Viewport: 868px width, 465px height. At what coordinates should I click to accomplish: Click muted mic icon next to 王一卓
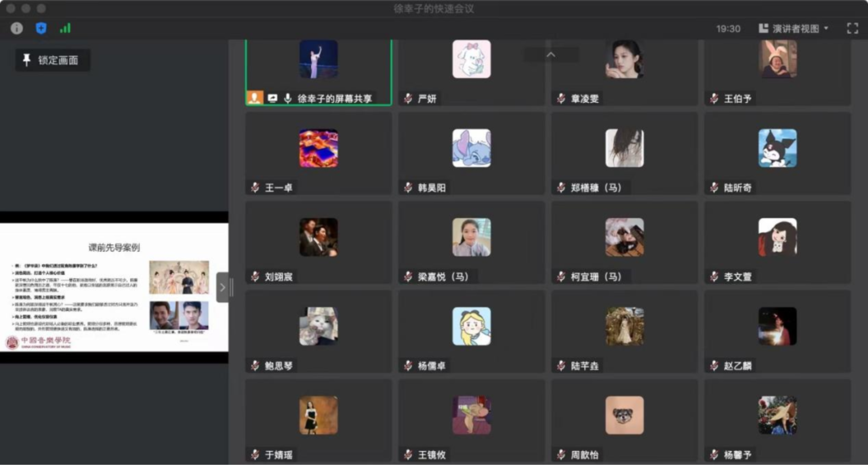pyautogui.click(x=255, y=188)
